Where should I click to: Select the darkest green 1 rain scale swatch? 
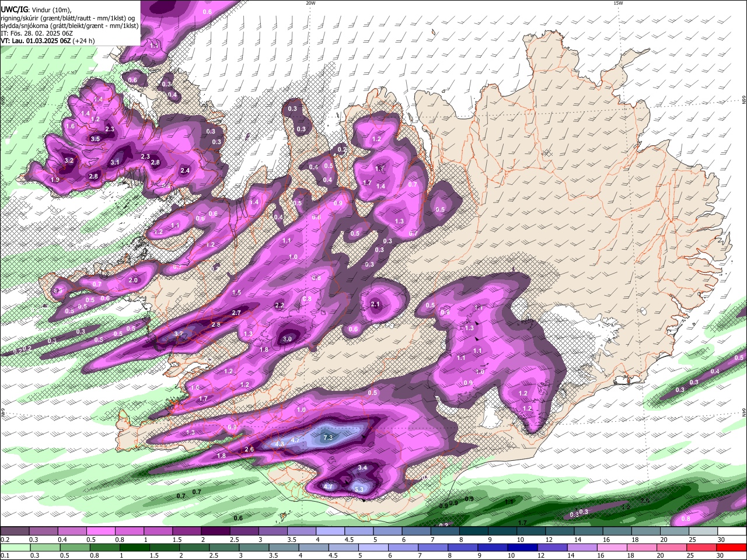coord(134,547)
